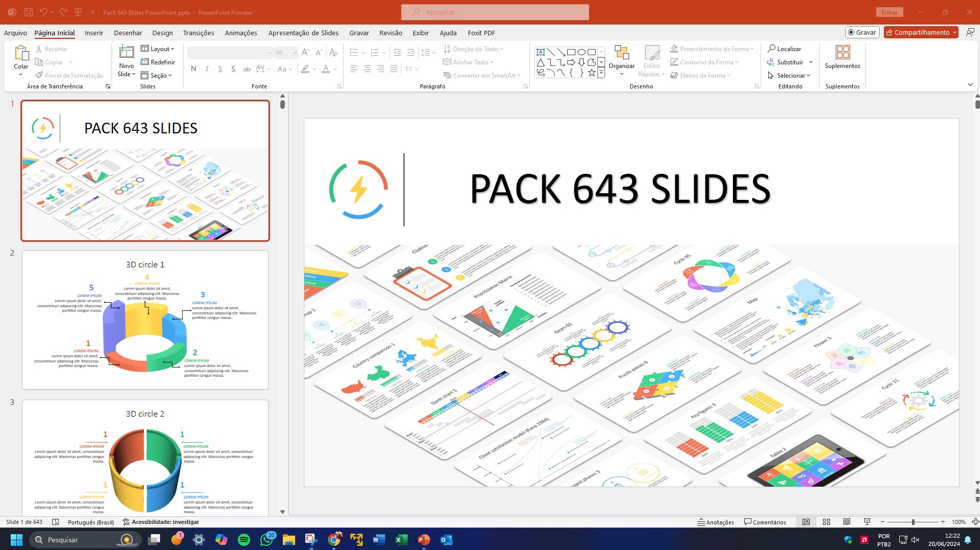The image size is (980, 550).
Task: Switch to the Inserir ribbon tab
Action: click(x=94, y=33)
